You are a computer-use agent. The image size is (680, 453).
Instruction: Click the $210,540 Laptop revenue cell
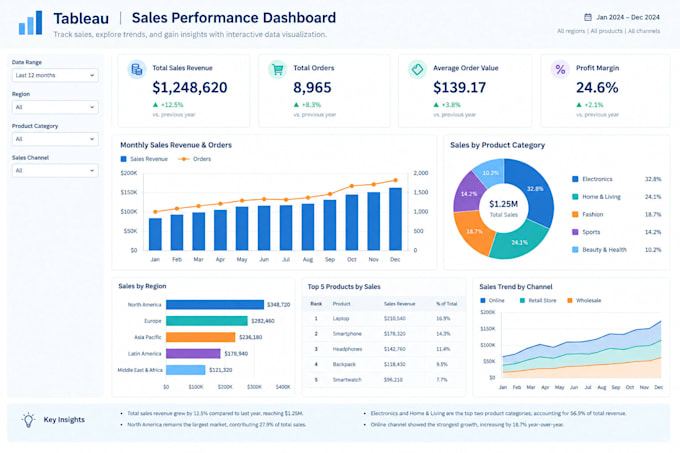point(395,319)
